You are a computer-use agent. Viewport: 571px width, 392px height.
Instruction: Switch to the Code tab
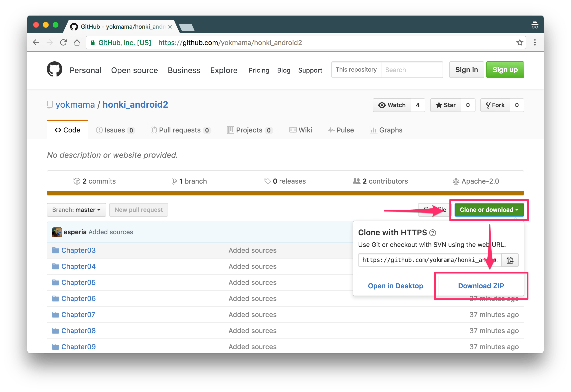pyautogui.click(x=67, y=130)
